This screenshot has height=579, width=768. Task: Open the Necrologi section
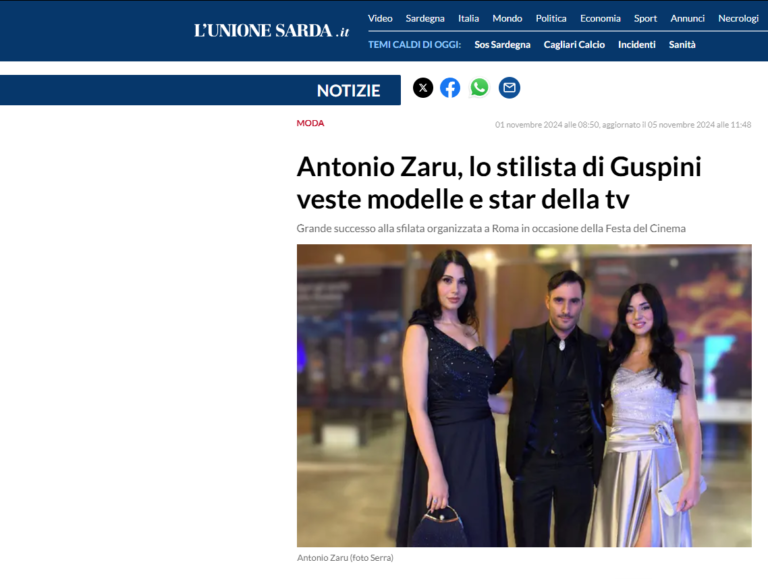pyautogui.click(x=738, y=19)
